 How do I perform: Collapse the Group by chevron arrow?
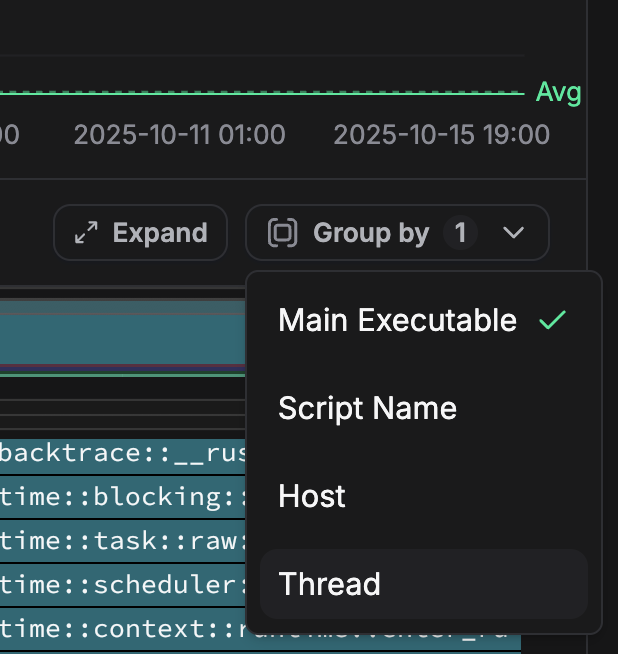click(x=514, y=233)
